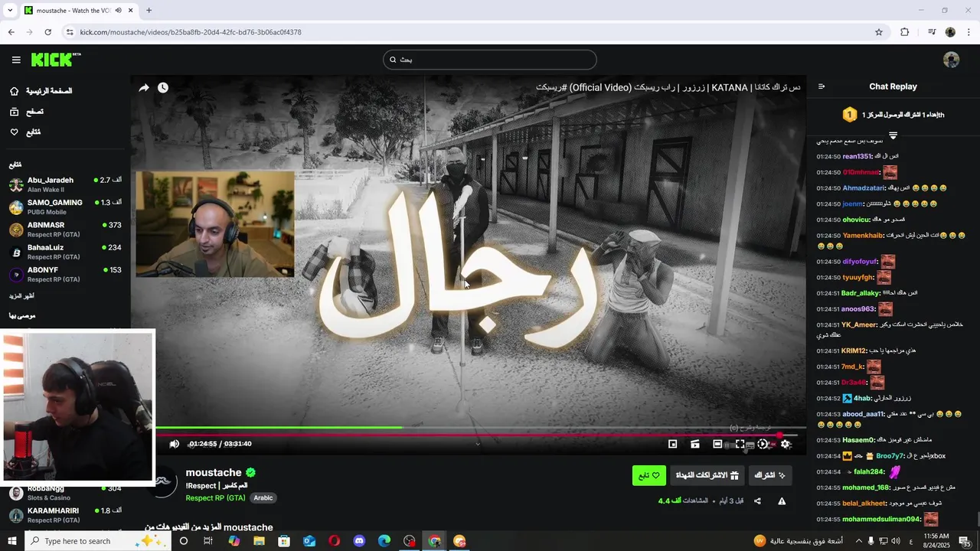980x551 pixels.
Task: Toggle theater mode in the player
Action: (x=717, y=444)
